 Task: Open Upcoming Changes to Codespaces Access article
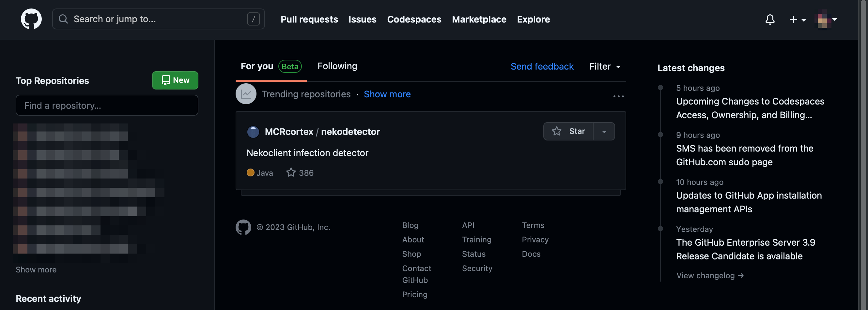[750, 108]
